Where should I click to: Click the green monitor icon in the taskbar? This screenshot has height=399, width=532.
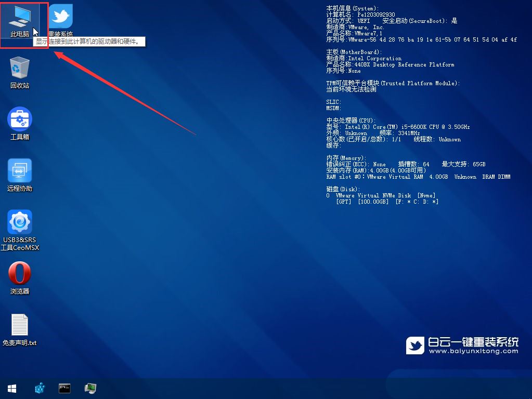[90, 388]
